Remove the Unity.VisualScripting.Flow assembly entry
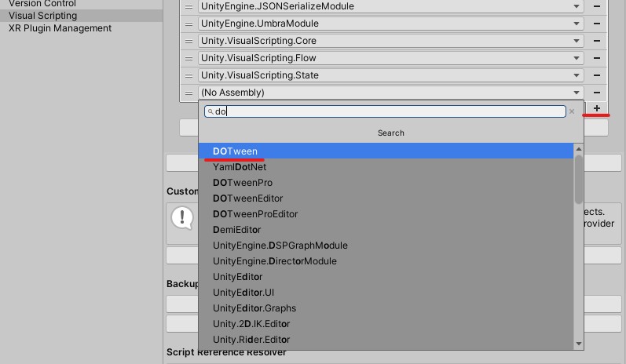Image resolution: width=626 pixels, height=364 pixels. [x=596, y=58]
